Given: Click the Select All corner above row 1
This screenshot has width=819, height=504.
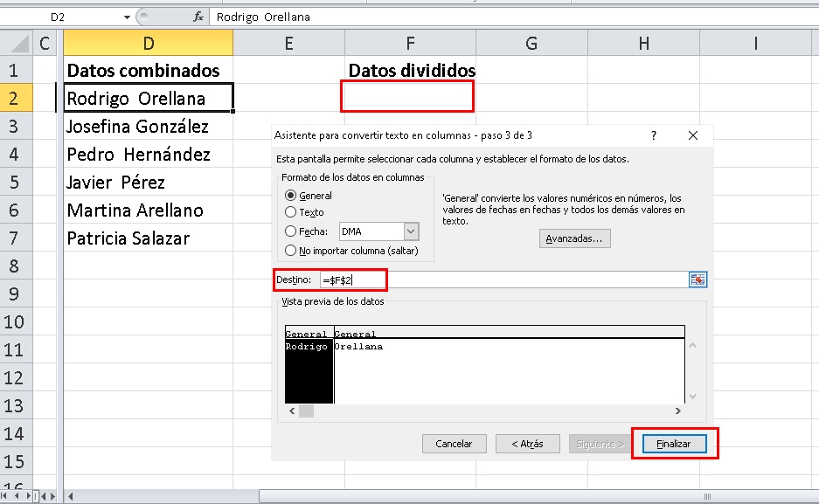Looking at the screenshot, I should point(14,42).
